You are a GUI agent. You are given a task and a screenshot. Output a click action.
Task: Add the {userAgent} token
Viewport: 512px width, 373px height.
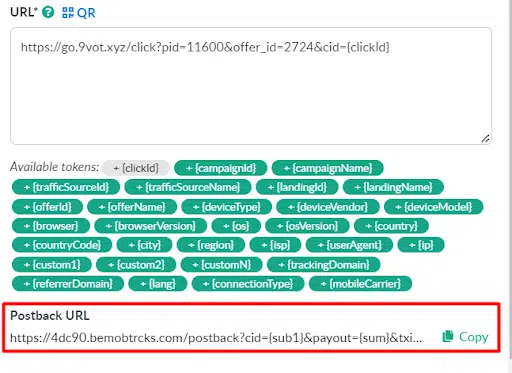point(349,245)
